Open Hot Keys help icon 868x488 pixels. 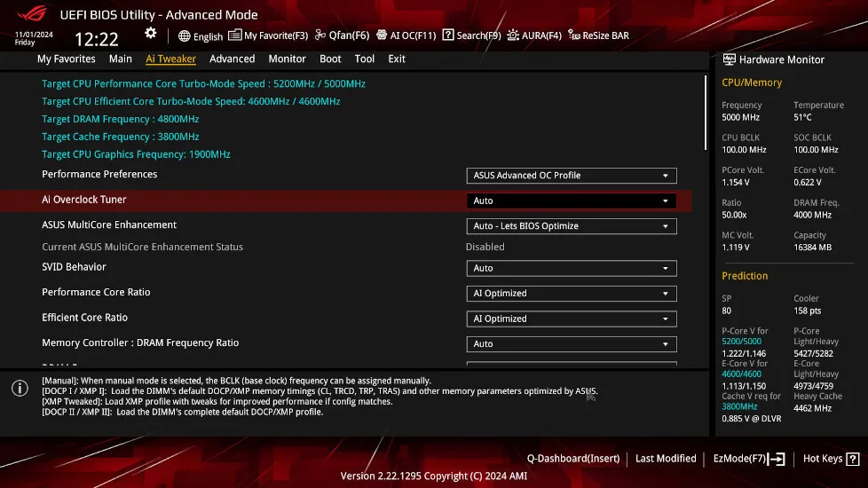point(850,459)
